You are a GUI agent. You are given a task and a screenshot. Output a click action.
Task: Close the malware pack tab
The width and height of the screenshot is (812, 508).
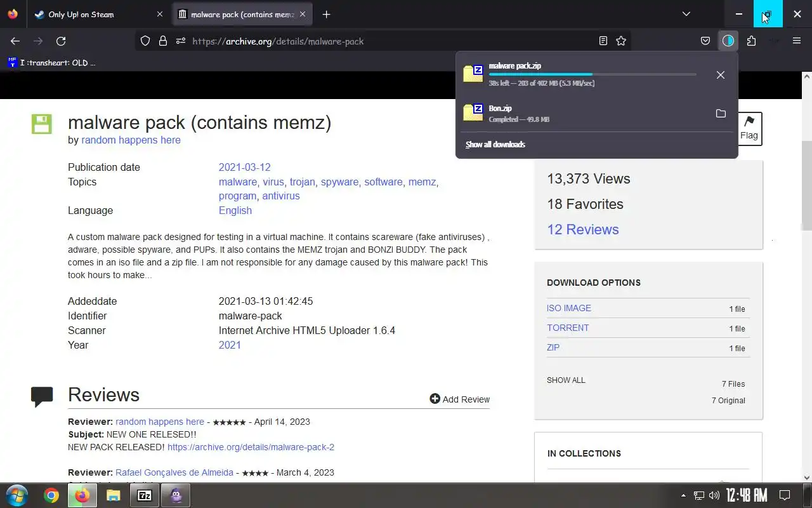(303, 14)
